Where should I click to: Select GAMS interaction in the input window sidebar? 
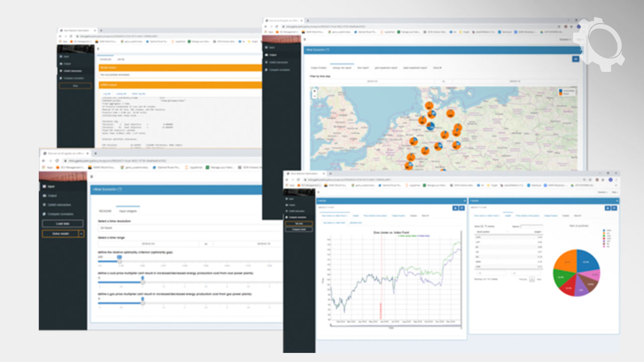[x=58, y=205]
